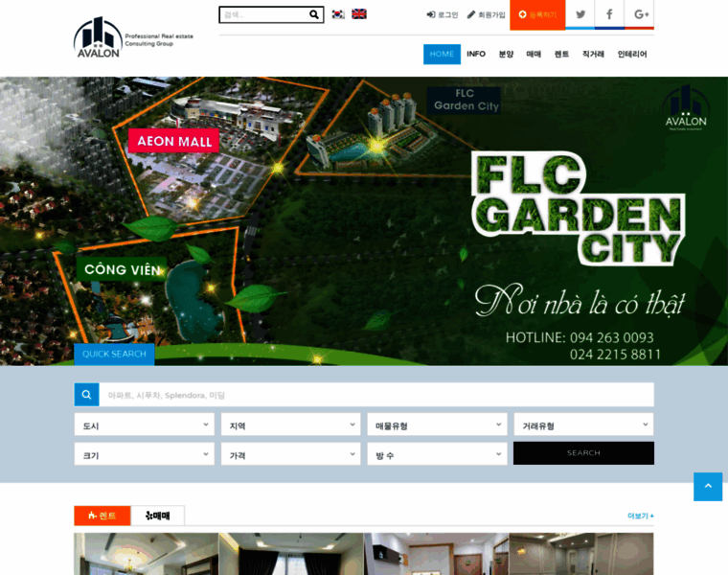Select the HOME menu item
This screenshot has height=575, width=728.
(442, 55)
